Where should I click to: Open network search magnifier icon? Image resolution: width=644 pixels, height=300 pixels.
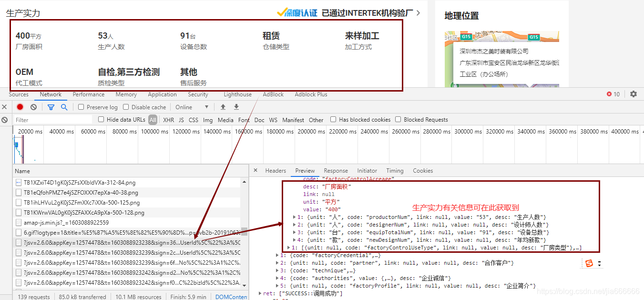point(64,107)
